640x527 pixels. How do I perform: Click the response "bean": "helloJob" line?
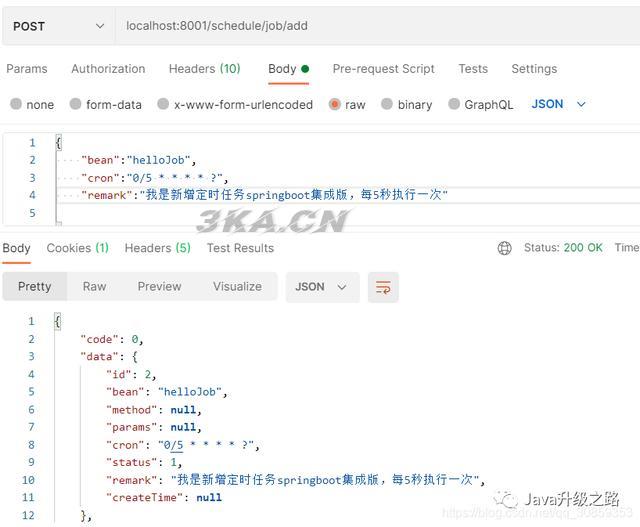[x=167, y=392]
